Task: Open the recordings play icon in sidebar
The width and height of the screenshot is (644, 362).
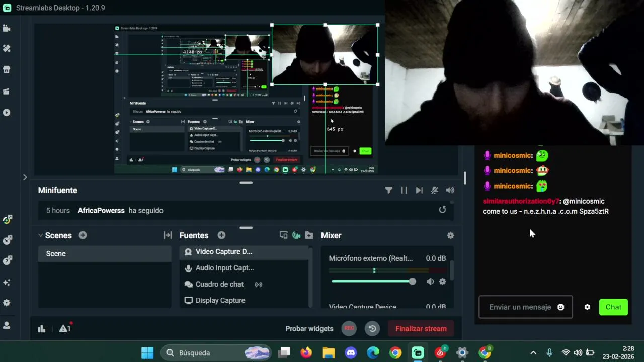Action: click(7, 112)
